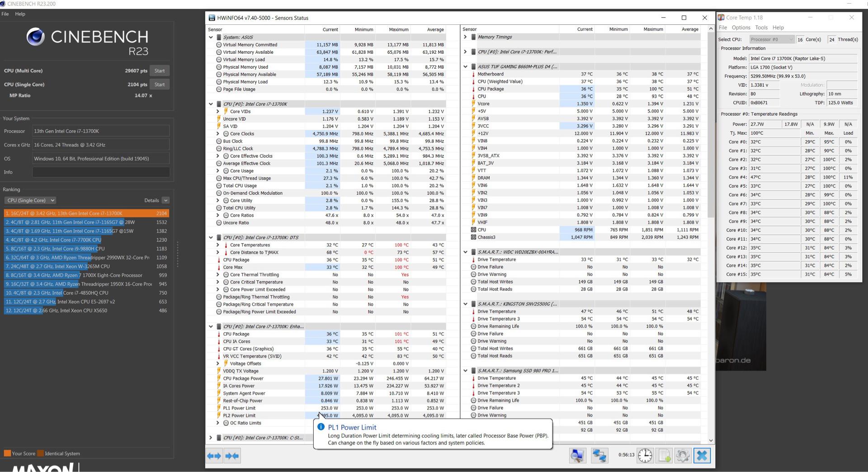Expand the Core Temperatures row
This screenshot has height=472, width=868.
217,245
